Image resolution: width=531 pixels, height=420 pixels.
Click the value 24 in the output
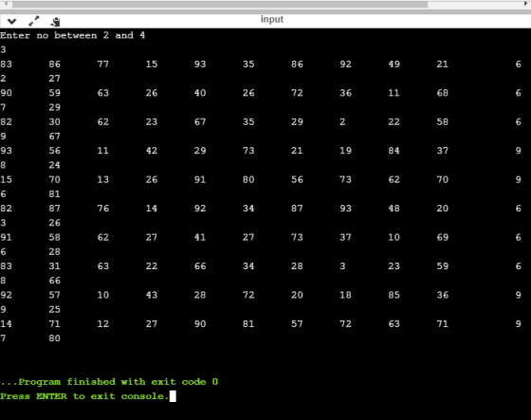(x=55, y=165)
